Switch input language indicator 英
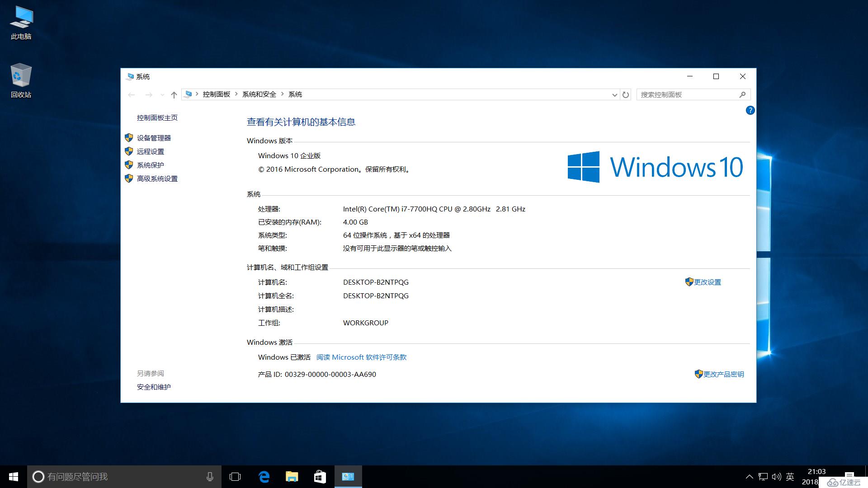Viewport: 868px width, 488px height. [790, 477]
